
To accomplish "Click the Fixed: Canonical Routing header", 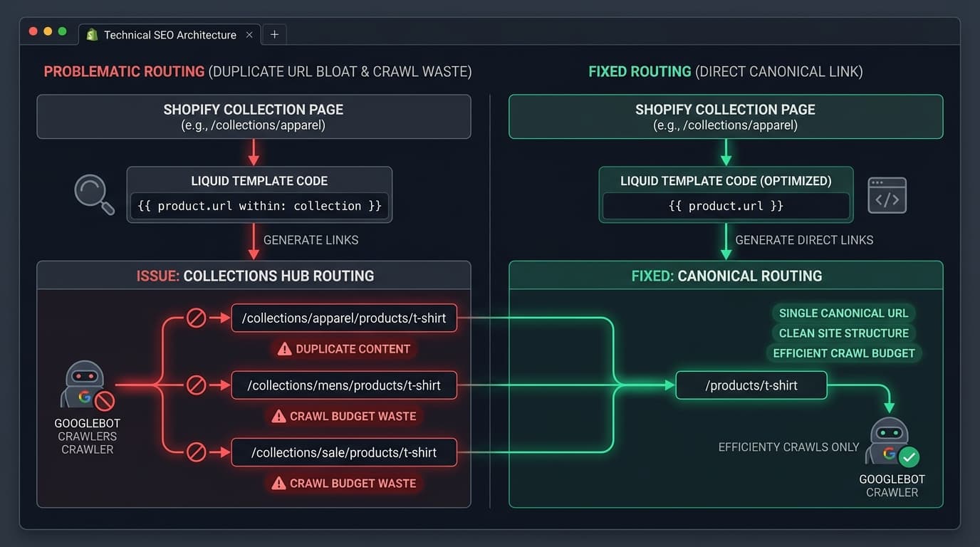I will 726,276.
